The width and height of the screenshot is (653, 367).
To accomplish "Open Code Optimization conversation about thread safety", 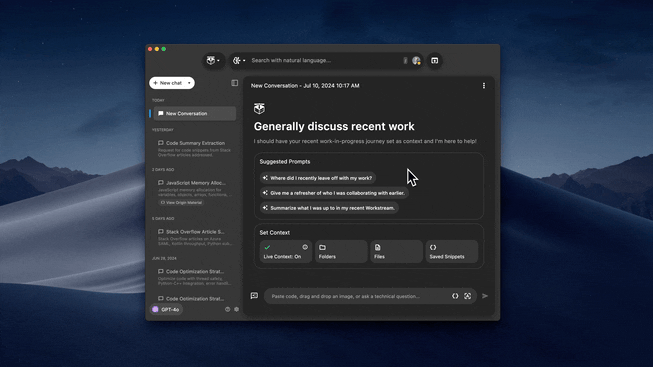I will click(x=194, y=277).
